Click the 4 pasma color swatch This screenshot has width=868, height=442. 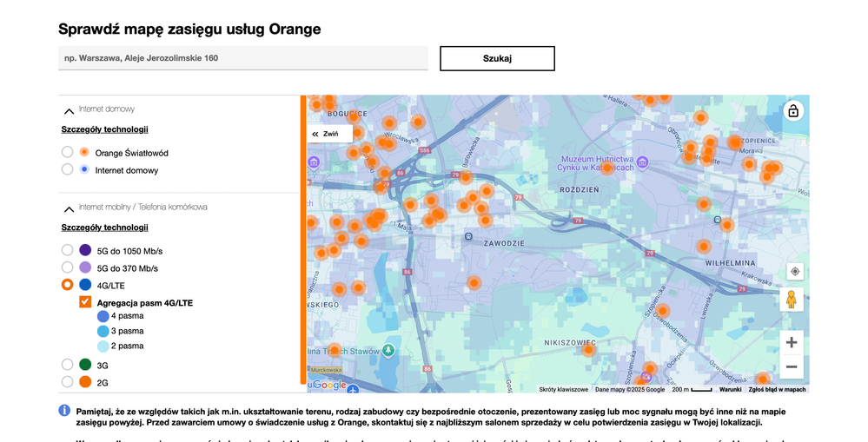pos(103,316)
